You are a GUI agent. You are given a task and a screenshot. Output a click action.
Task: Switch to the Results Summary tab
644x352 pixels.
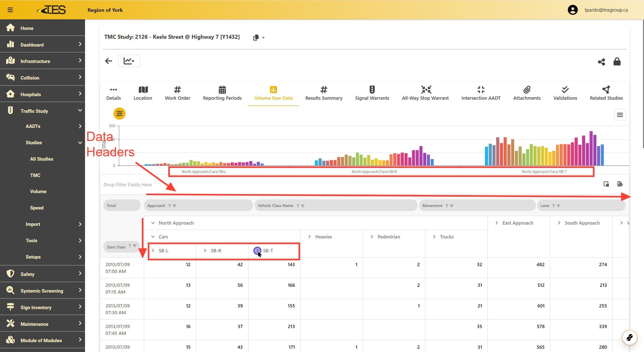click(x=324, y=93)
